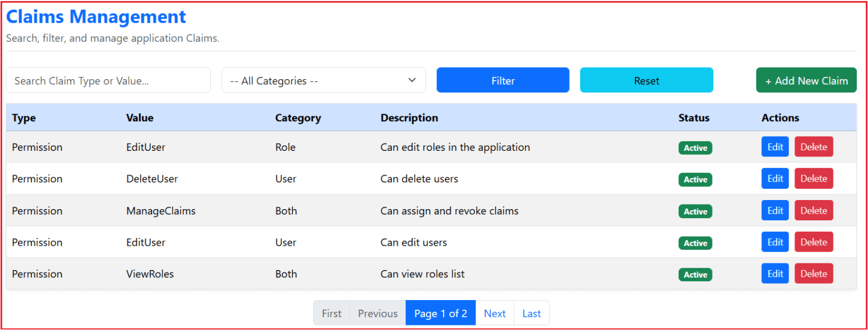868x330 pixels.
Task: Open the All Categories dropdown
Action: pyautogui.click(x=323, y=80)
